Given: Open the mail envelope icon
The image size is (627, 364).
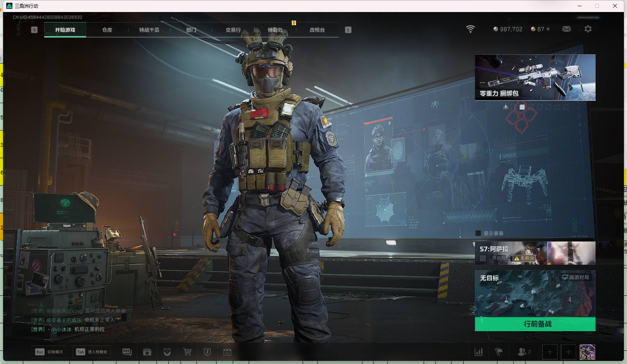Looking at the screenshot, I should coord(566,29).
